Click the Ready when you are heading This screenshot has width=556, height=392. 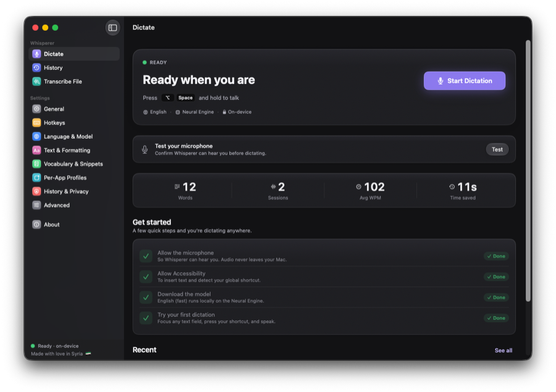pos(198,80)
